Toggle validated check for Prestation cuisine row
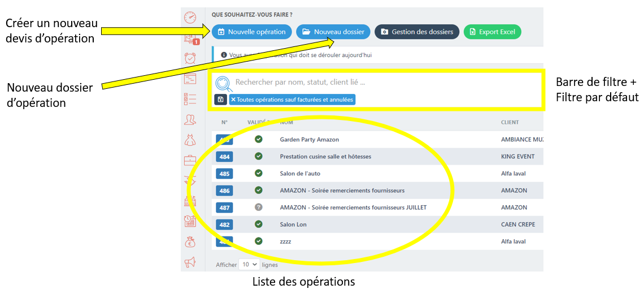644x293 pixels. [259, 156]
